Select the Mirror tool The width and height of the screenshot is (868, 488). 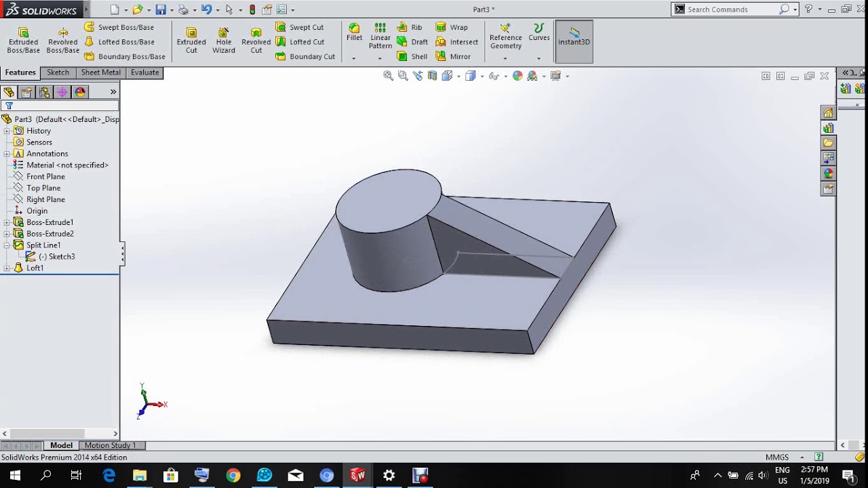pyautogui.click(x=453, y=56)
